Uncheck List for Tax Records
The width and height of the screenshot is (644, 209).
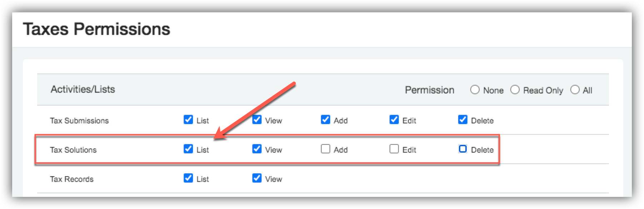pyautogui.click(x=188, y=178)
